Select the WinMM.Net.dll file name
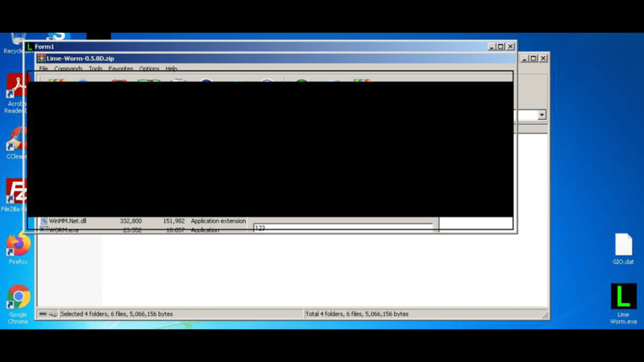 click(x=68, y=221)
